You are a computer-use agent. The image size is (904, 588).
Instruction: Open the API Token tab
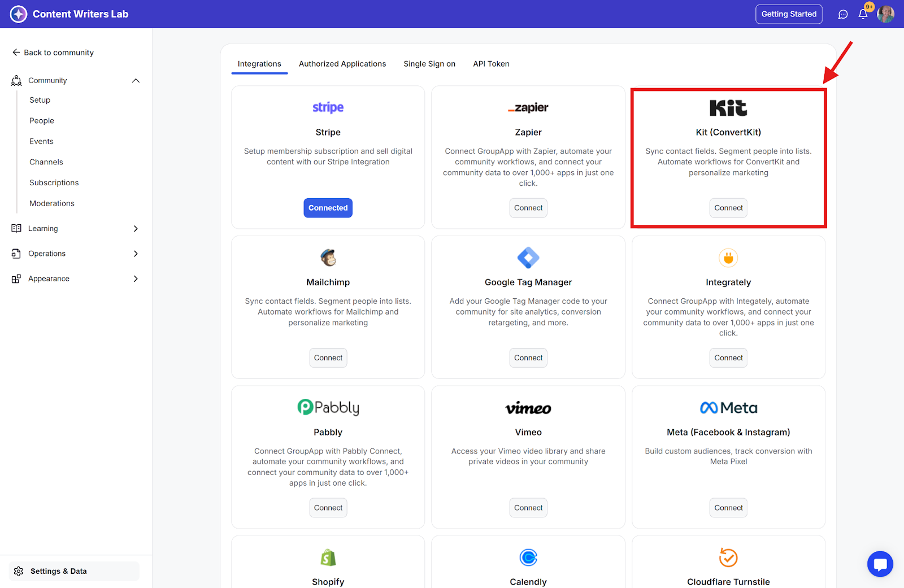(x=491, y=64)
